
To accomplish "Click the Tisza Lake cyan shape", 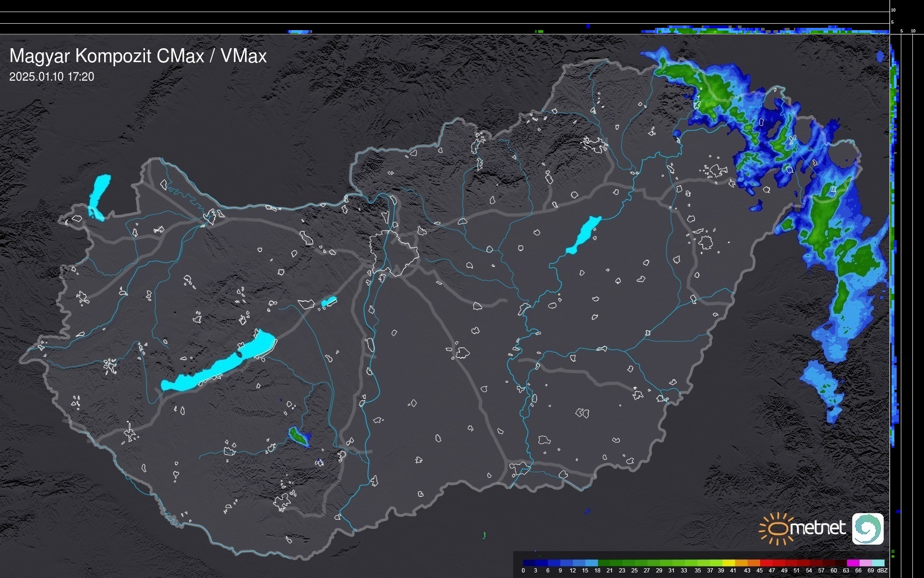I will click(x=584, y=235).
